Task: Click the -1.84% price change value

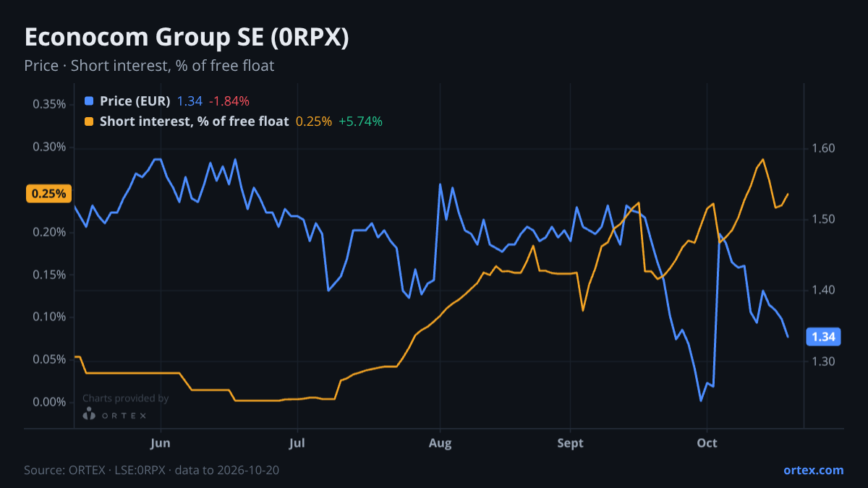Action: click(x=229, y=101)
